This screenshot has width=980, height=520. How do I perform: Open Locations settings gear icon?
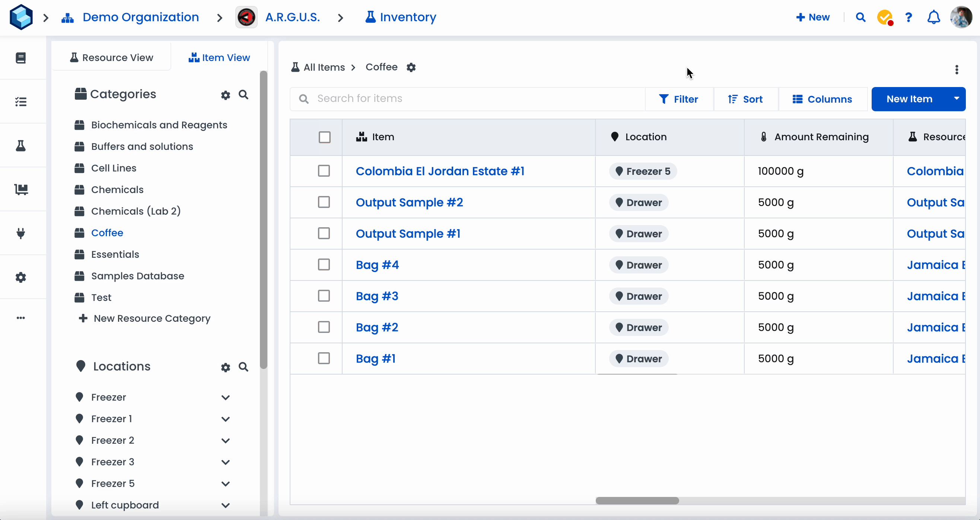tap(226, 367)
